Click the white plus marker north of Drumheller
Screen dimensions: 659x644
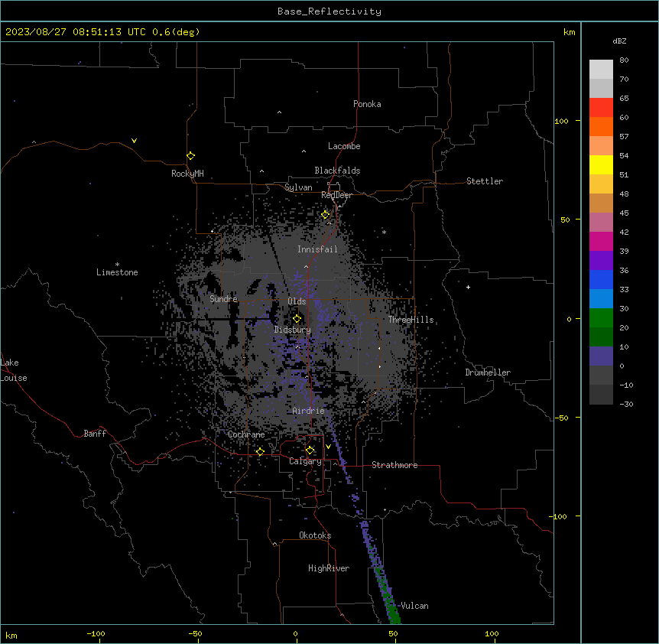[x=468, y=287]
